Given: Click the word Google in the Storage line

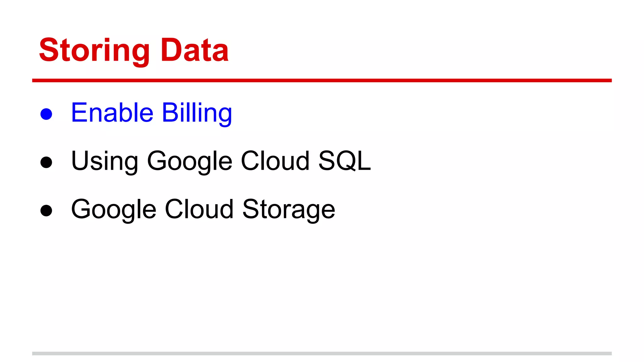Looking at the screenshot, I should tap(114, 210).
